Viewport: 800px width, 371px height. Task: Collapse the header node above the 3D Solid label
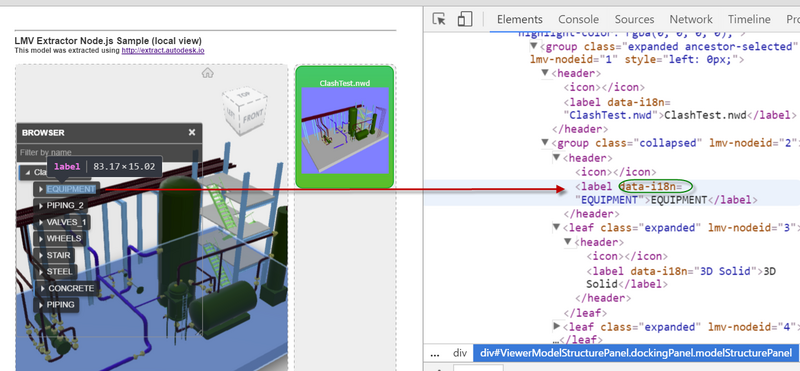(568, 242)
